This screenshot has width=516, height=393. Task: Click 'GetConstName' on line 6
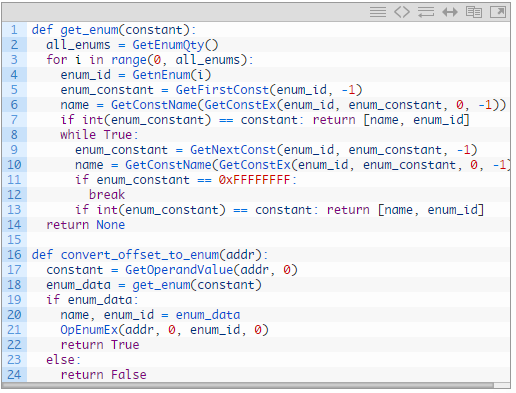(x=154, y=105)
